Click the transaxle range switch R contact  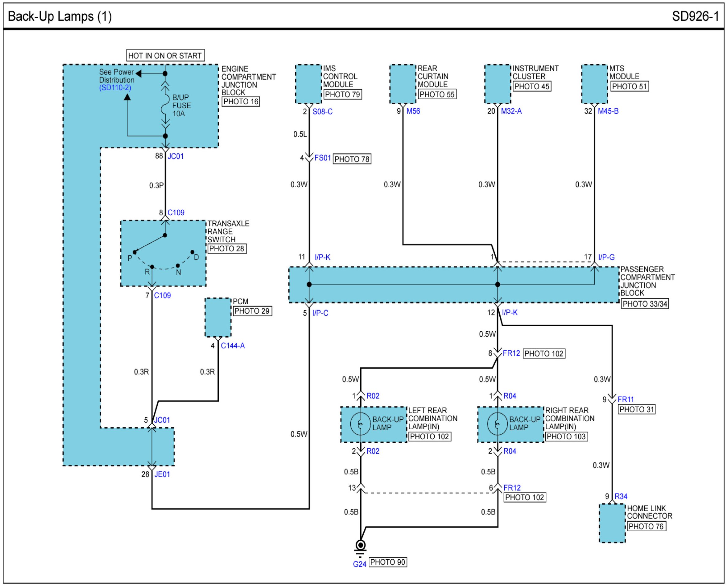[x=152, y=267]
